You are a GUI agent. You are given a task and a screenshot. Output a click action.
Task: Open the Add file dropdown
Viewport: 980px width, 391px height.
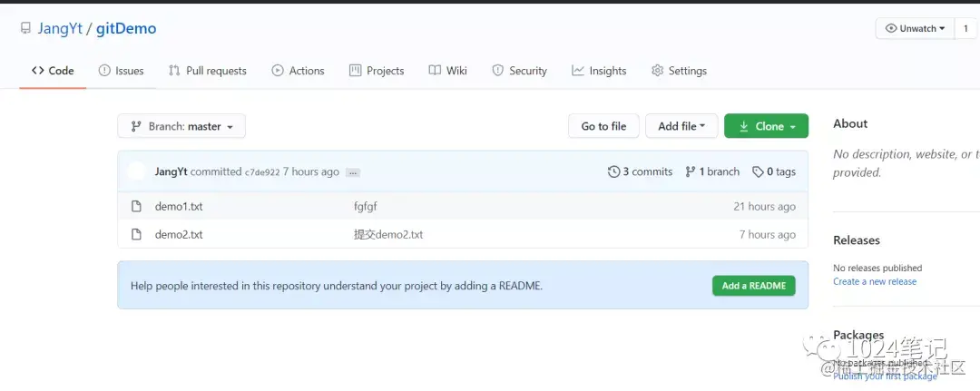pyautogui.click(x=681, y=126)
